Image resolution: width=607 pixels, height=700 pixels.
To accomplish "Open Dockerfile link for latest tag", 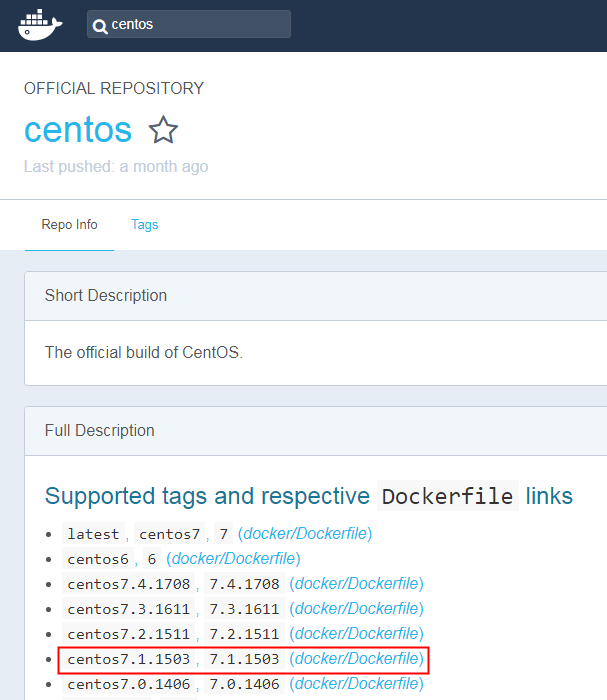I will coord(305,533).
